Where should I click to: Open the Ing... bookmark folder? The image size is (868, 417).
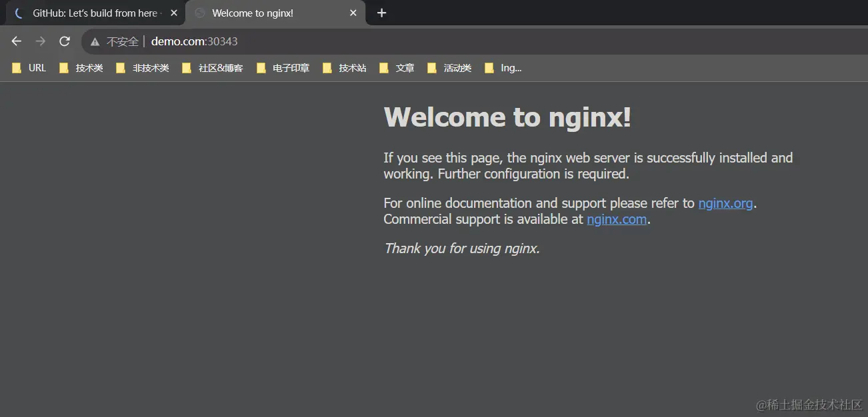point(503,68)
